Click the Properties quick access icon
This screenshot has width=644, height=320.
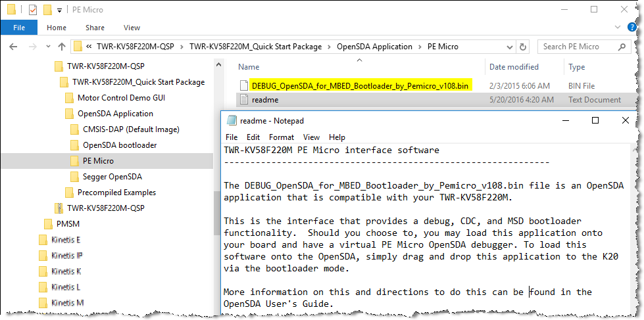pos(33,9)
